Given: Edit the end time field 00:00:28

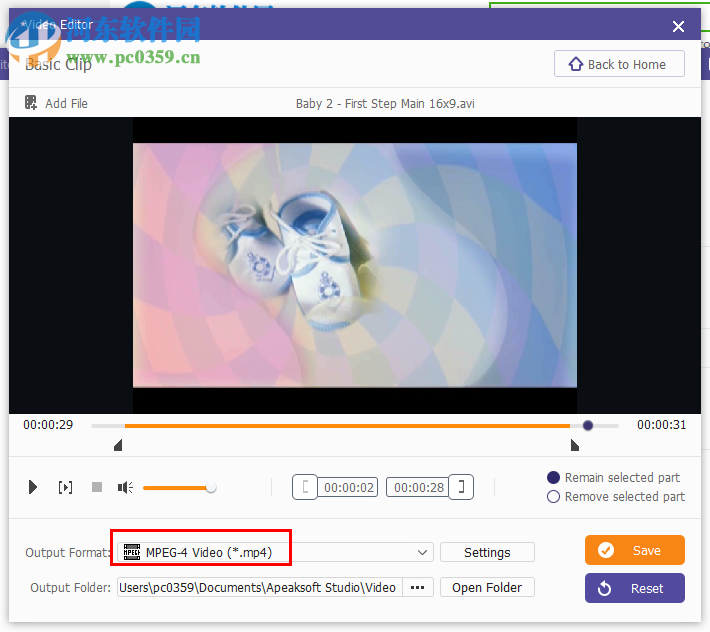Looking at the screenshot, I should coord(417,487).
